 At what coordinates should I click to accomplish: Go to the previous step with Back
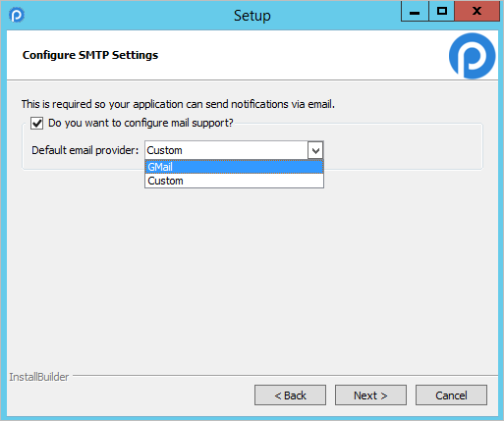290,395
